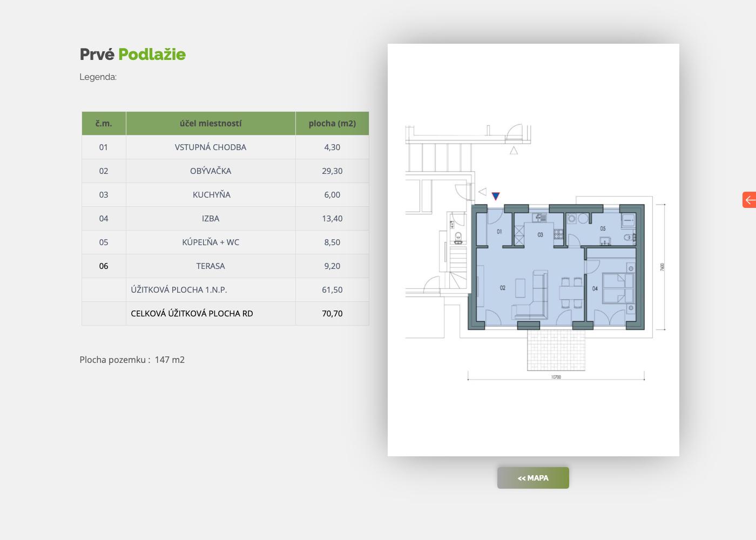
Task: Open the << MAPA button
Action: 533,478
